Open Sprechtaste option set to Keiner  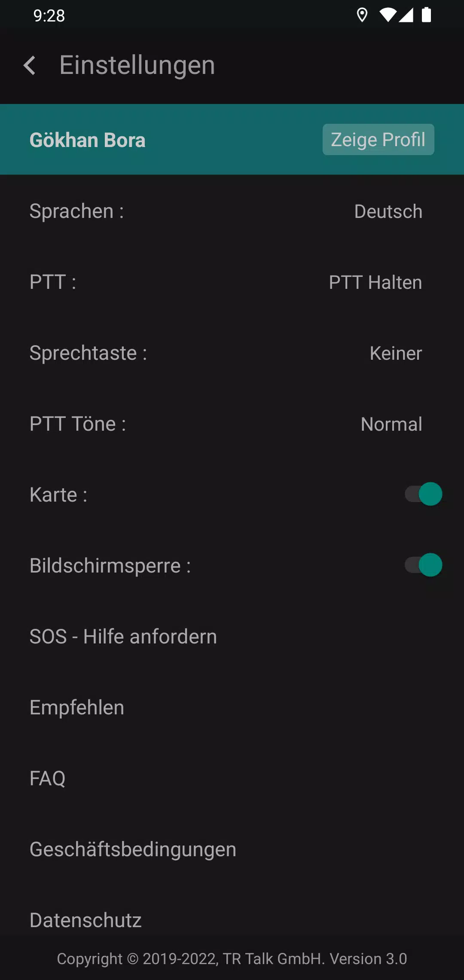[232, 353]
